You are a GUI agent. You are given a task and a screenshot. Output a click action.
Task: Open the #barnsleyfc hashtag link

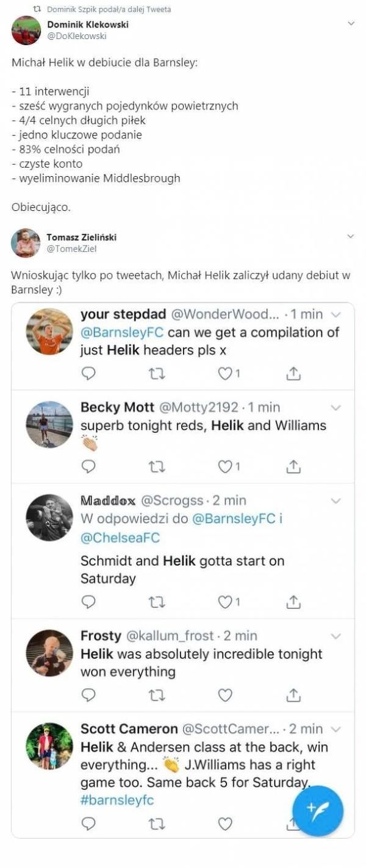tap(117, 800)
